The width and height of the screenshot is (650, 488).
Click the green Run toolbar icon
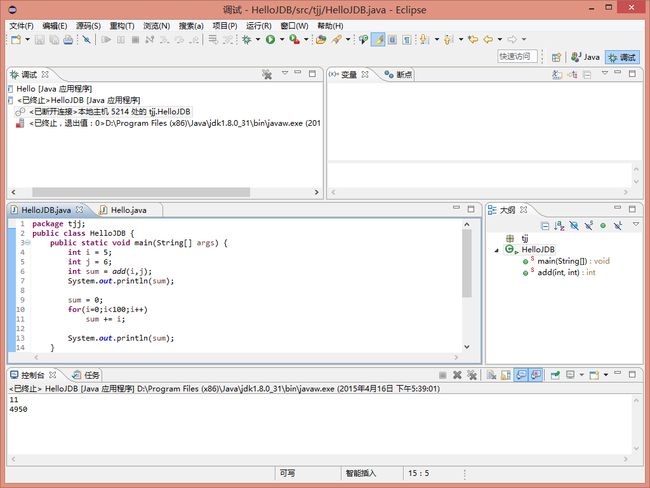pos(270,39)
